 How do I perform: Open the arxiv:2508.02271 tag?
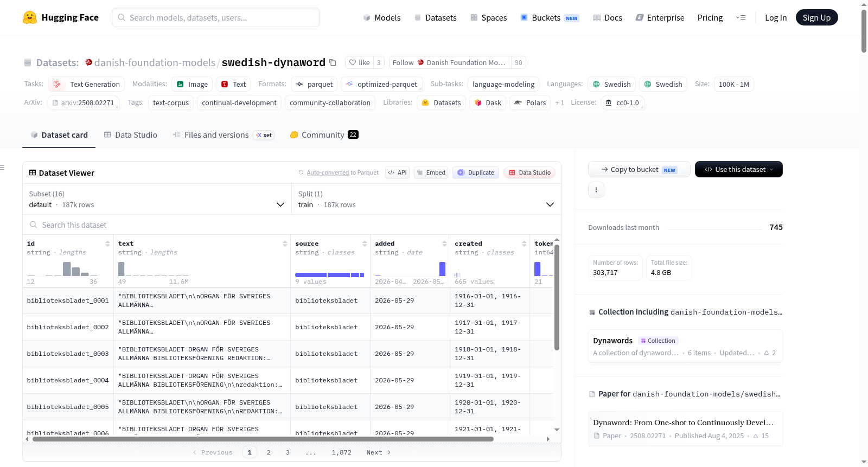click(x=83, y=103)
